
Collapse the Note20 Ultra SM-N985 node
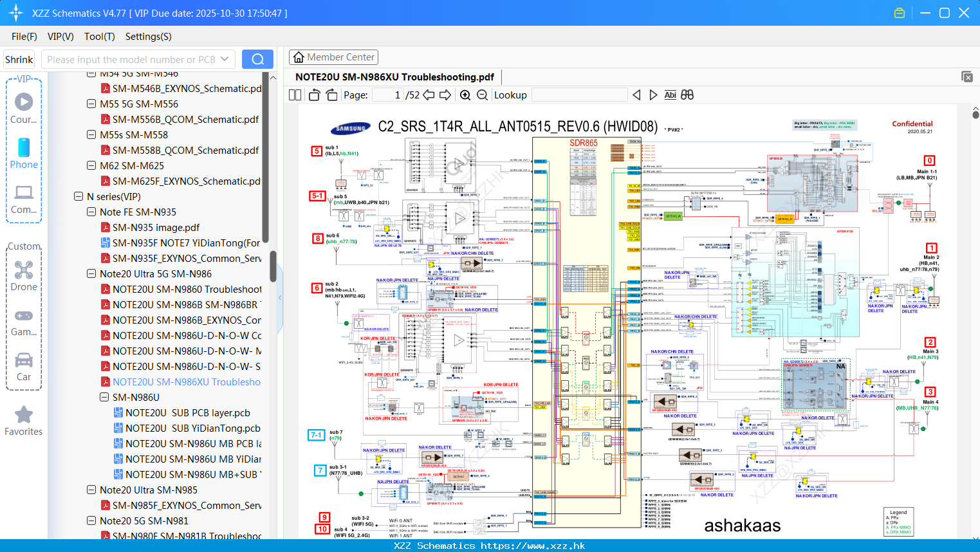click(x=91, y=490)
